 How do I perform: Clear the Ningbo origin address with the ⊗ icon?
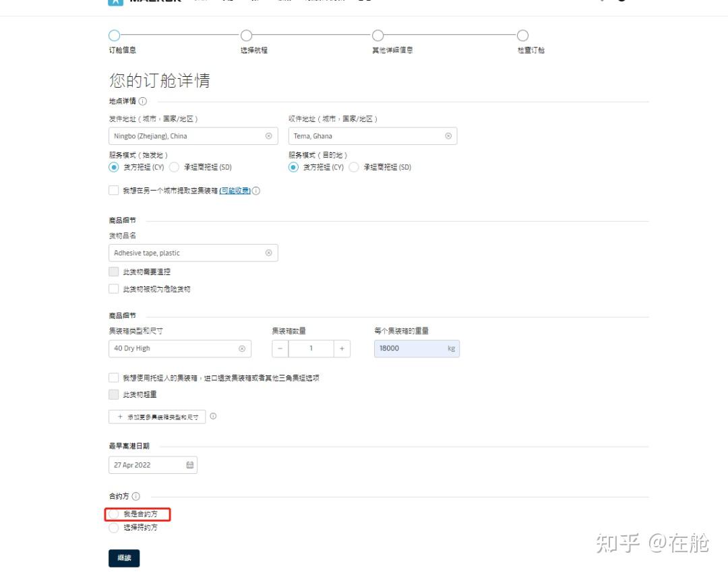tap(268, 135)
